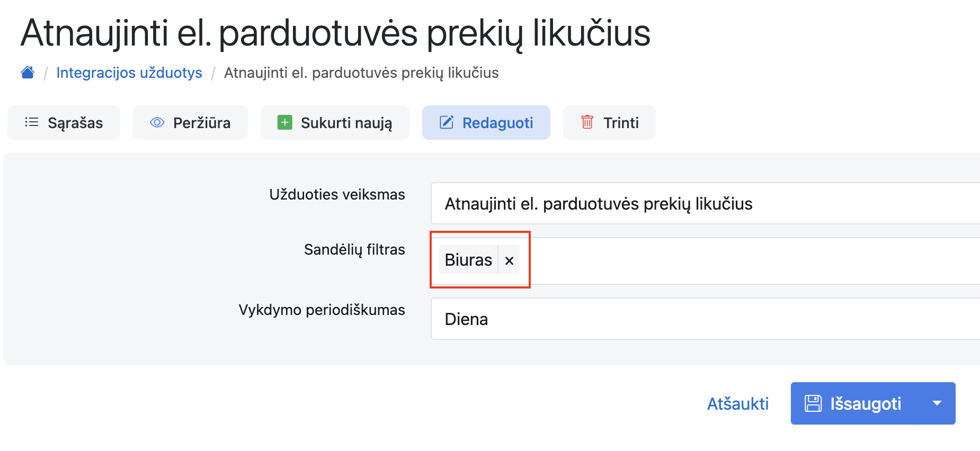The image size is (980, 451).
Task: Click the red trash icon beside Trinti
Action: coord(587,122)
